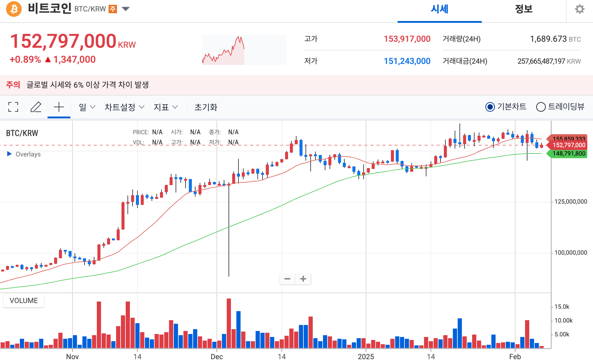593x364 pixels.
Task: Click the 저가 value 151,243,000
Action: [407, 61]
